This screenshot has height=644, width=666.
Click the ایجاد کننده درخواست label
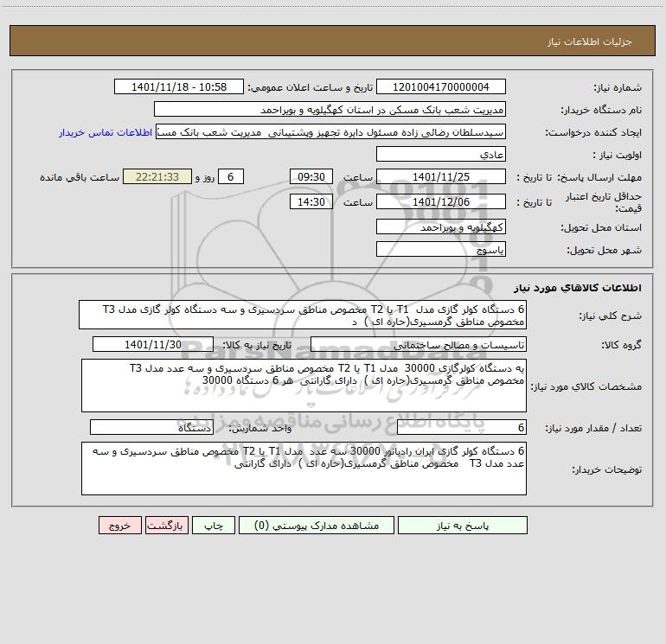pyautogui.click(x=593, y=132)
